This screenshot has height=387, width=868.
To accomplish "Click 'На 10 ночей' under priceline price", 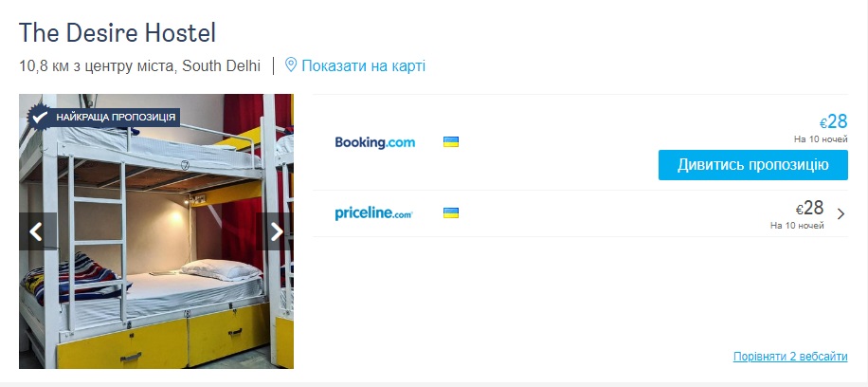I will pyautogui.click(x=797, y=225).
